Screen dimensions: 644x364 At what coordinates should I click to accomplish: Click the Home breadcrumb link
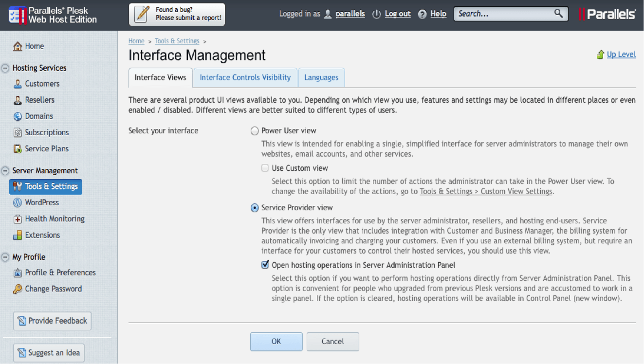136,41
